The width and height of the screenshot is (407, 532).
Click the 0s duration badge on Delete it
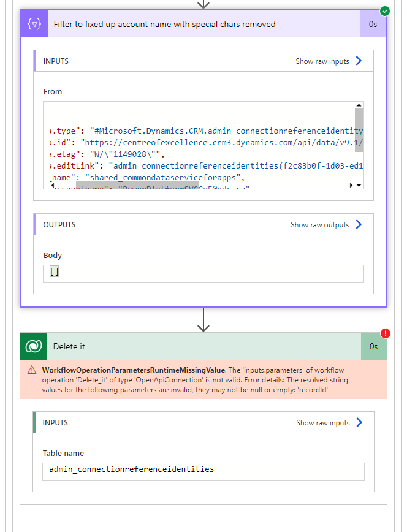point(373,346)
